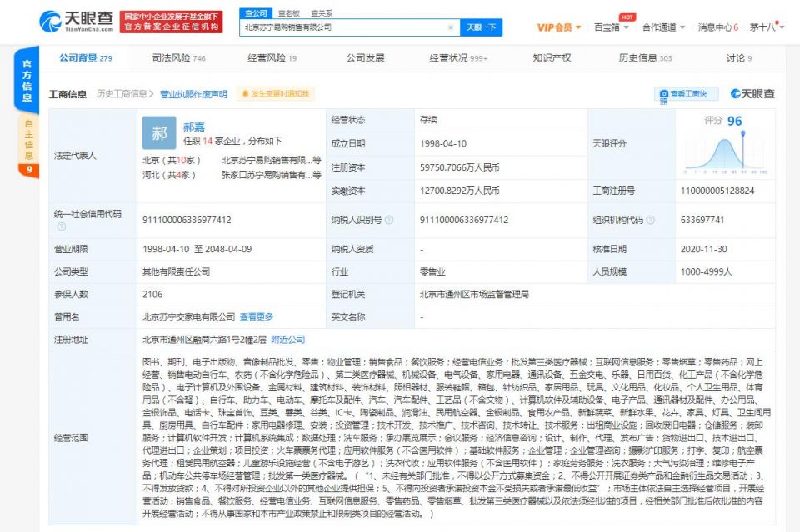Viewport: 800px width, 532px height.
Task: Select the 查老板 search mode tab
Action: click(x=289, y=13)
